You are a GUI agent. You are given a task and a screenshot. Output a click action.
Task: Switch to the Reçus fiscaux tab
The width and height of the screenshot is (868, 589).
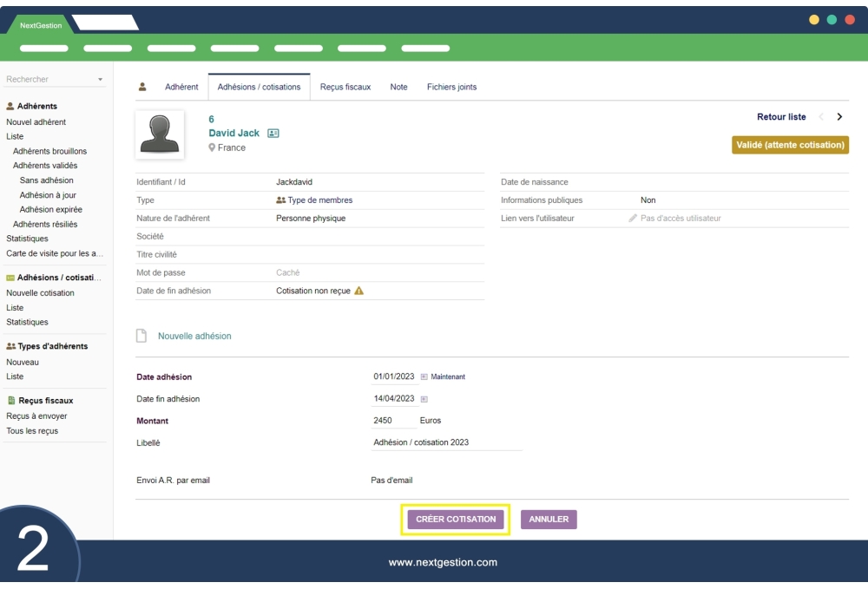(345, 88)
